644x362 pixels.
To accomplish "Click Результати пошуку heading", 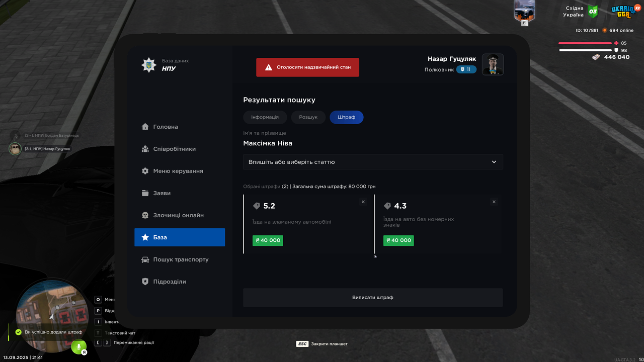I will (x=279, y=100).
